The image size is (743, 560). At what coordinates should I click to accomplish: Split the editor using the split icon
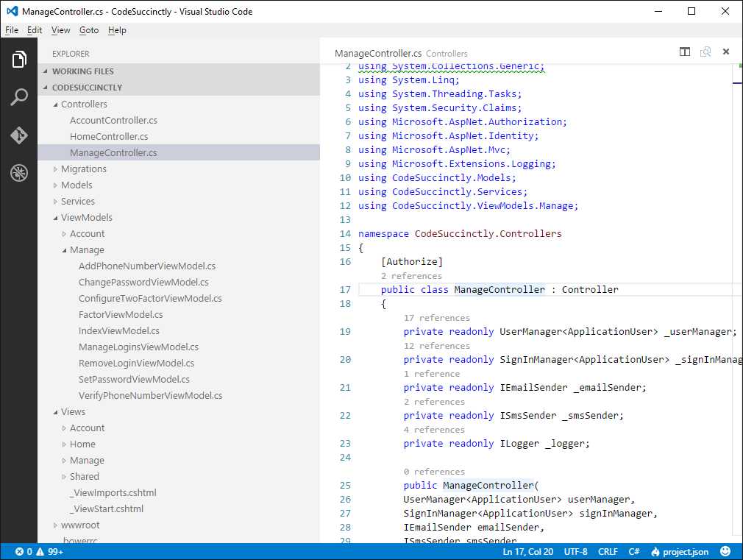coord(684,52)
